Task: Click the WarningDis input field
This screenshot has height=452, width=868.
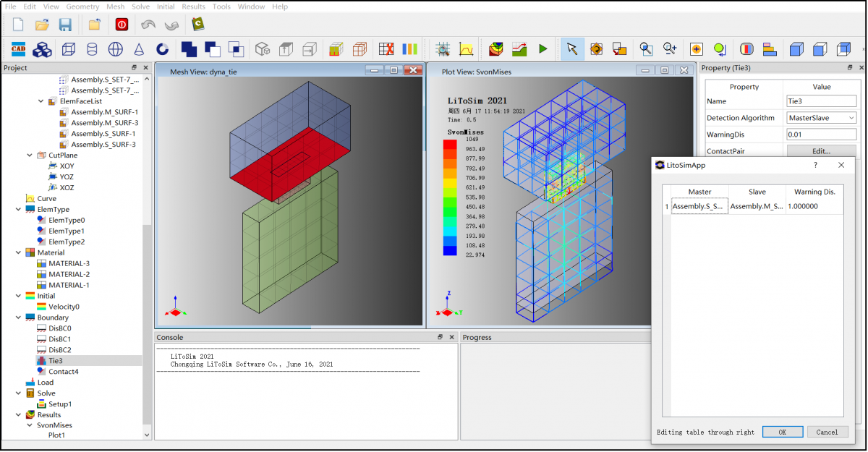Action: click(x=821, y=135)
